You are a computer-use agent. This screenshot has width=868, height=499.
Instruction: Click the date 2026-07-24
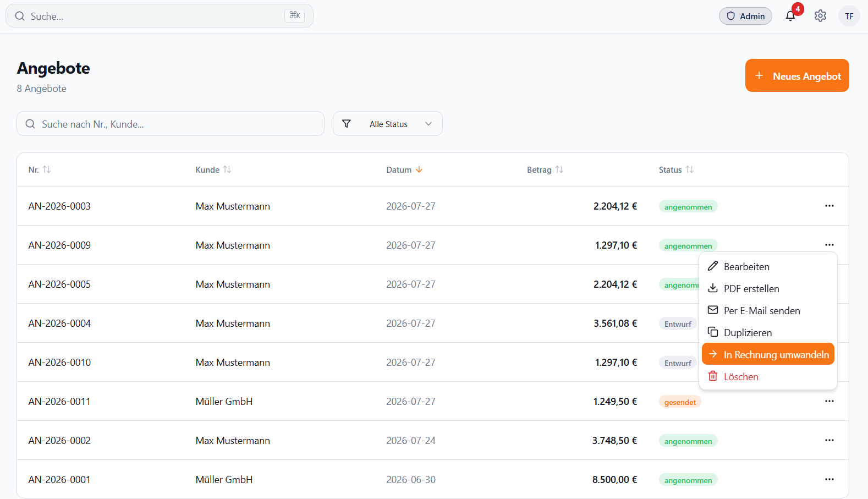[411, 441]
